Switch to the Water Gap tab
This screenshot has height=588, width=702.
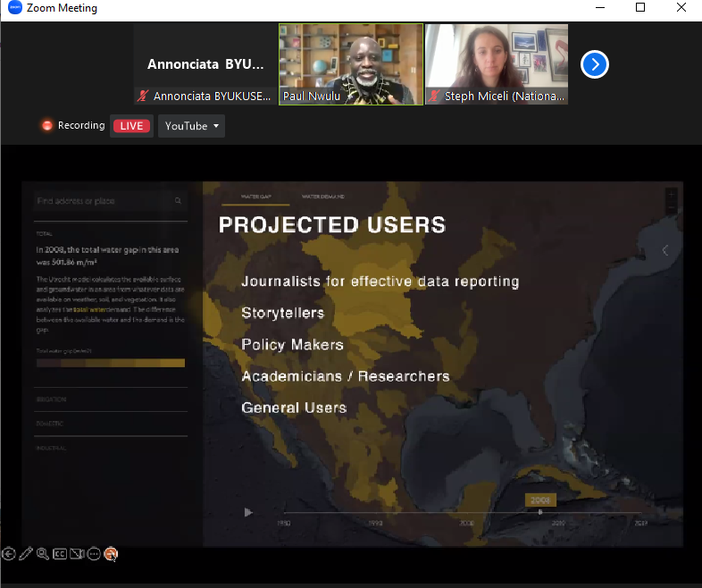(x=256, y=197)
